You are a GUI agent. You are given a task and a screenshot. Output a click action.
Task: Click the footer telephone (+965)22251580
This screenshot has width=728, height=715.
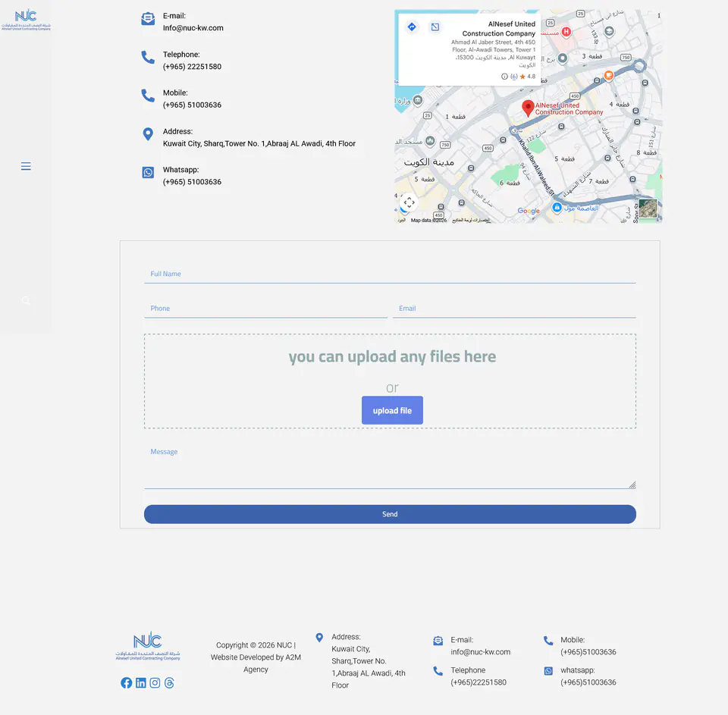pyautogui.click(x=479, y=682)
